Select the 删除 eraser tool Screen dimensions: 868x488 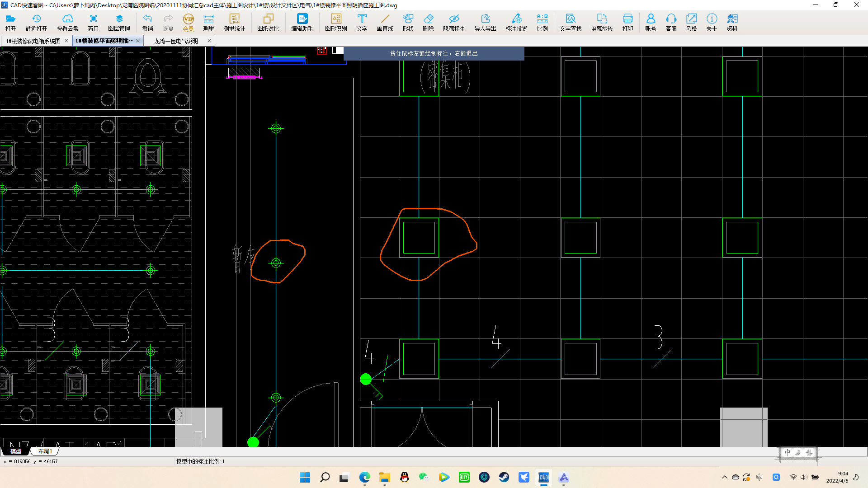click(428, 22)
